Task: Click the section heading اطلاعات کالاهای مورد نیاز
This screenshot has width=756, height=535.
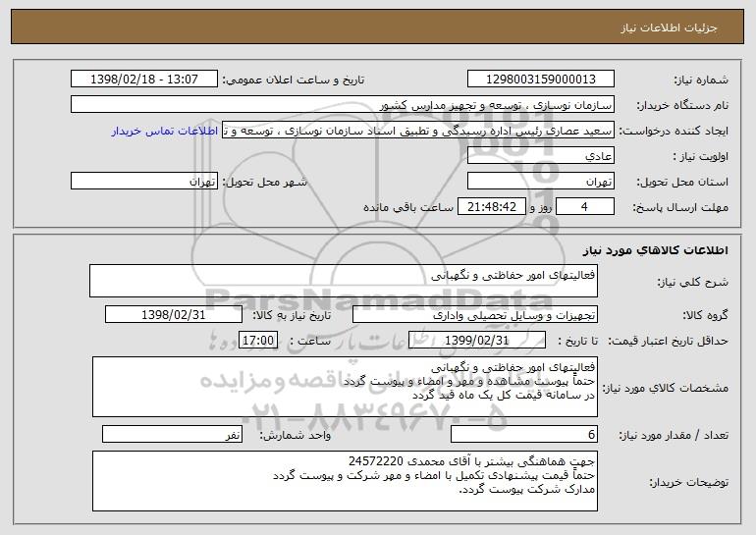Action: coord(655,250)
